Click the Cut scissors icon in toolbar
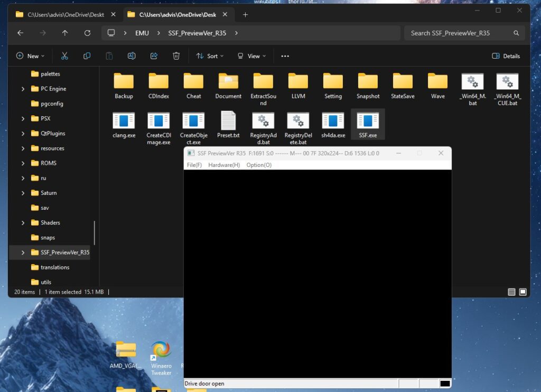The image size is (541, 392). point(64,56)
